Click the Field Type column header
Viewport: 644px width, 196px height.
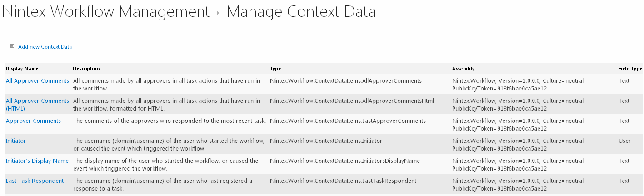coord(630,69)
